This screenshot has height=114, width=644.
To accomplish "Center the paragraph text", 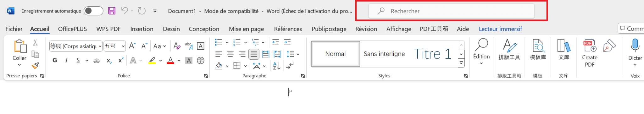I will pyautogui.click(x=230, y=54).
